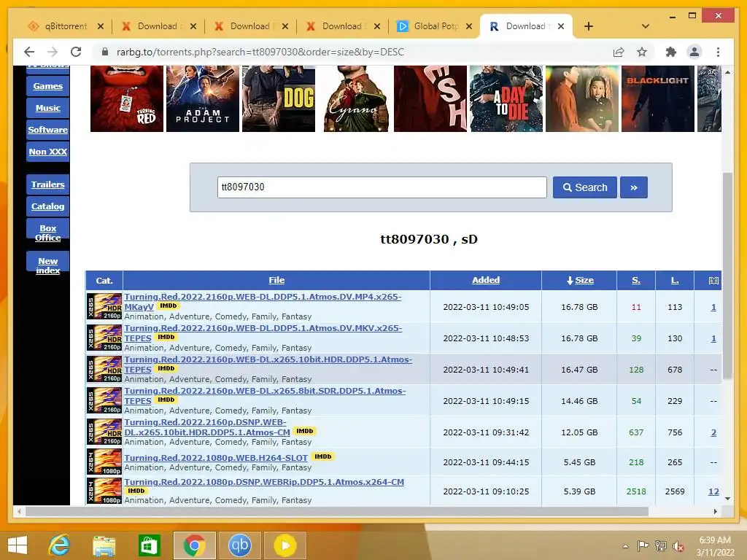Open comments count 12 on x264-CM row

tap(713, 491)
